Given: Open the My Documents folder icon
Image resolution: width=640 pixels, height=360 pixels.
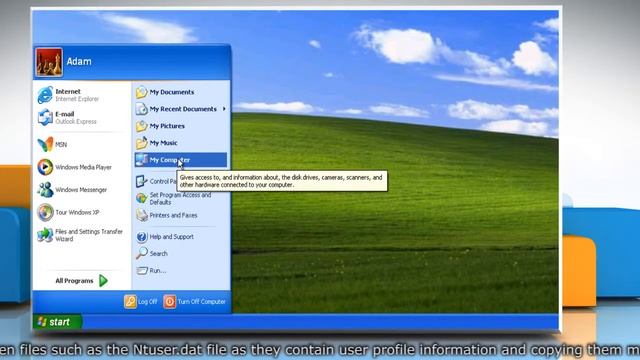Looking at the screenshot, I should click(x=142, y=92).
